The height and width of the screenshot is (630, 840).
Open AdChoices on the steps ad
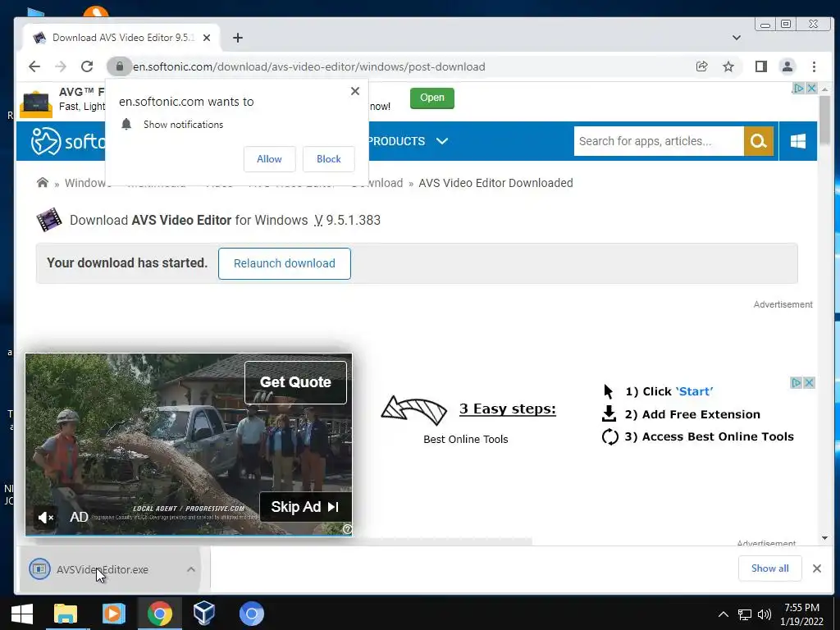pos(797,382)
